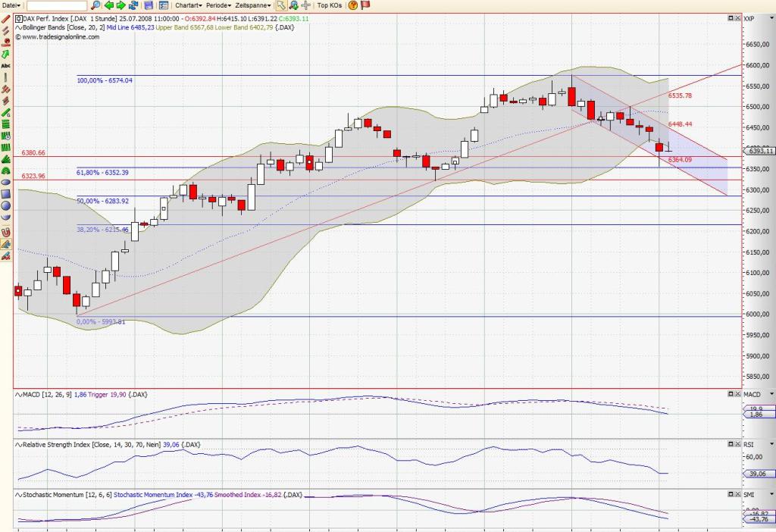Open the Chartart dropdown

point(189,5)
